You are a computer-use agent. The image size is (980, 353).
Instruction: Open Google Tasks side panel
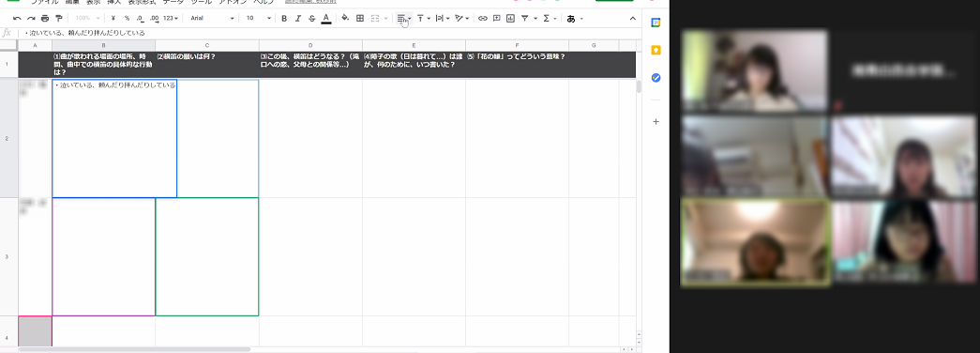click(x=656, y=78)
